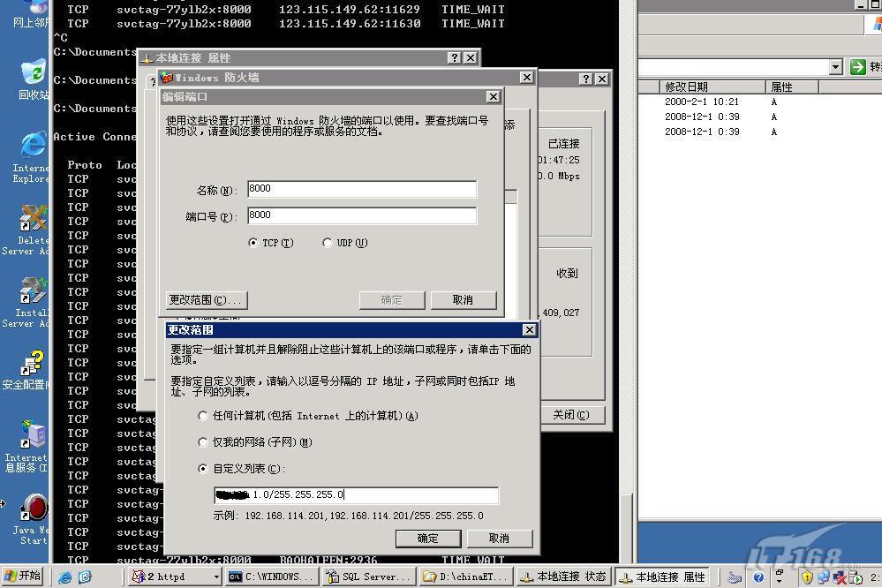
Task: Click 确定 in the 更改范围 dialog
Action: (428, 538)
